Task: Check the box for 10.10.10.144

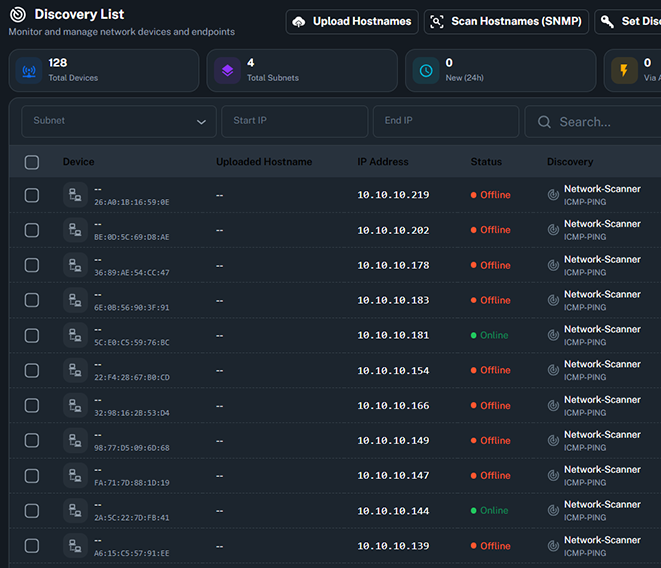Action: click(32, 511)
